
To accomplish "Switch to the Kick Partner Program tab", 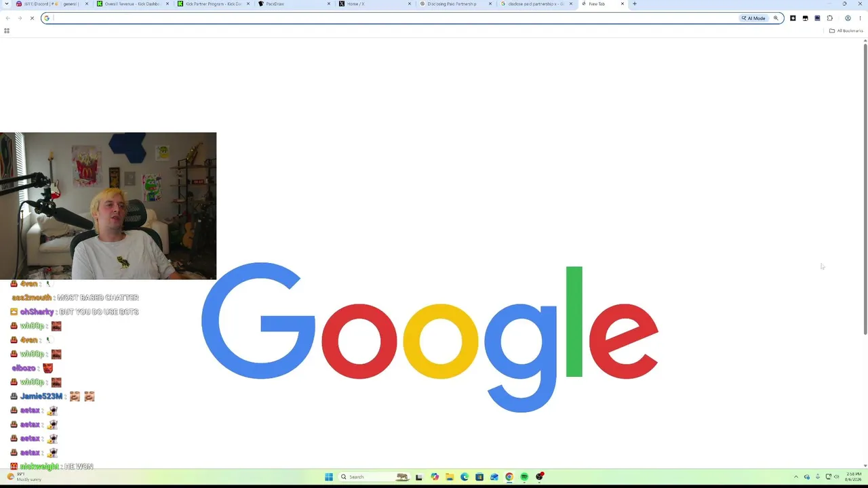I will 214,4.
